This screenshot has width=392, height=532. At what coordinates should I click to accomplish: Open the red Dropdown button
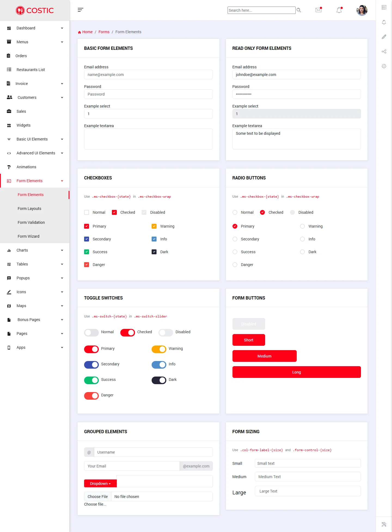100,484
